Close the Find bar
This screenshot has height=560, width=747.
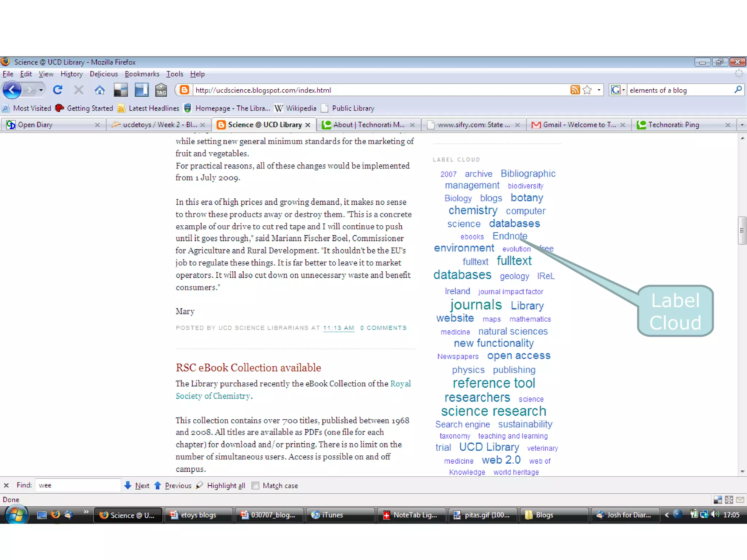(6, 485)
